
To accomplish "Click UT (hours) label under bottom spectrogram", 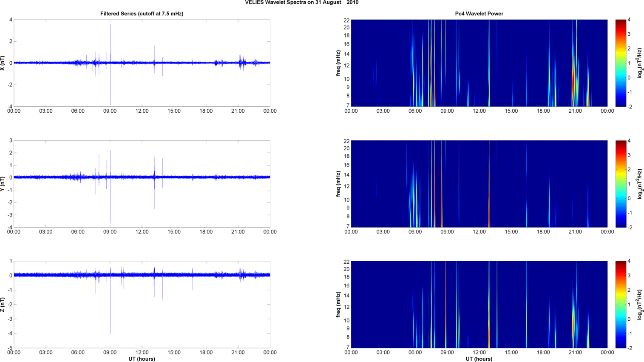I will (x=479, y=359).
